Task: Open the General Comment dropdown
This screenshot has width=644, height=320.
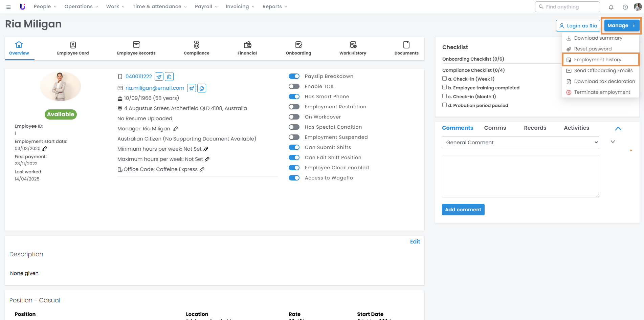Action: pyautogui.click(x=520, y=143)
